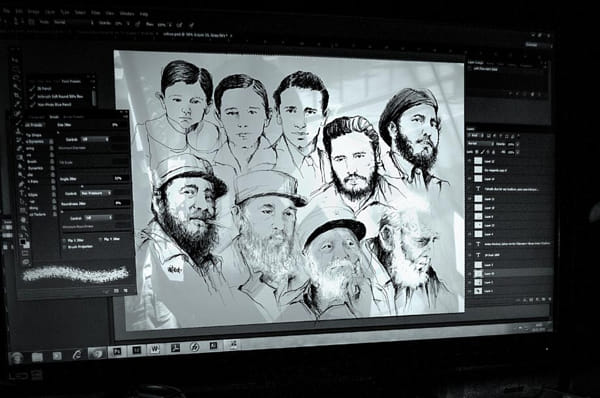This screenshot has width=600, height=398.
Task: Select the Zoom tool in toolbar
Action: (23, 228)
